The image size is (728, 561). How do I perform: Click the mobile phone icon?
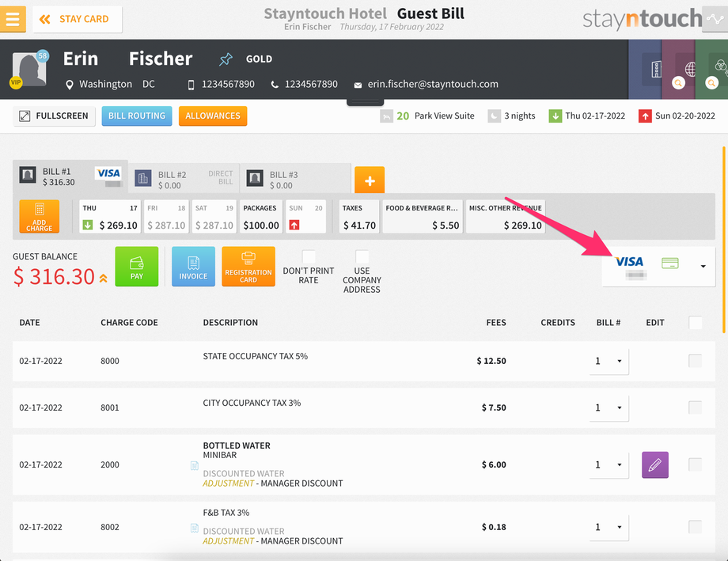tap(191, 85)
